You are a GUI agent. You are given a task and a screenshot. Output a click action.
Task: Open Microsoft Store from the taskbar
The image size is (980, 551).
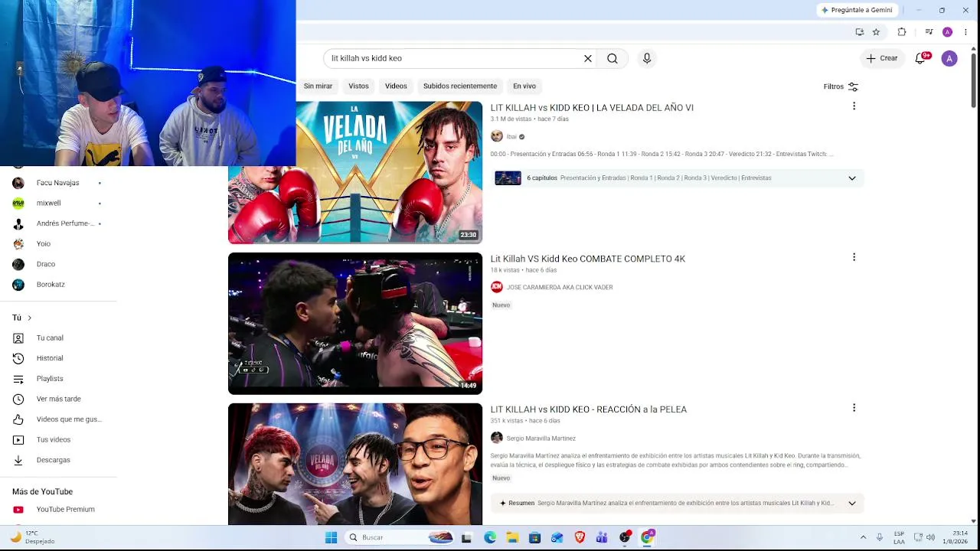tap(534, 537)
